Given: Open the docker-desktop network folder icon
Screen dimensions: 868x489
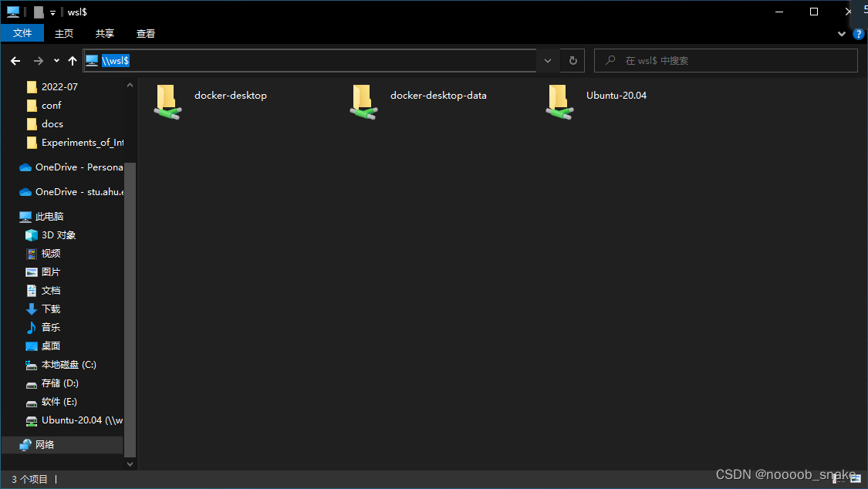Looking at the screenshot, I should 167,102.
